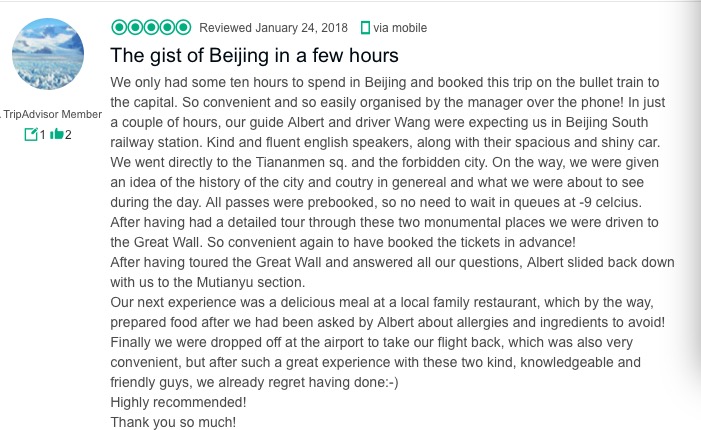Viewport: 701px width, 430px height.
Task: Click the helpful votes thumbs-up icon
Action: (57, 134)
